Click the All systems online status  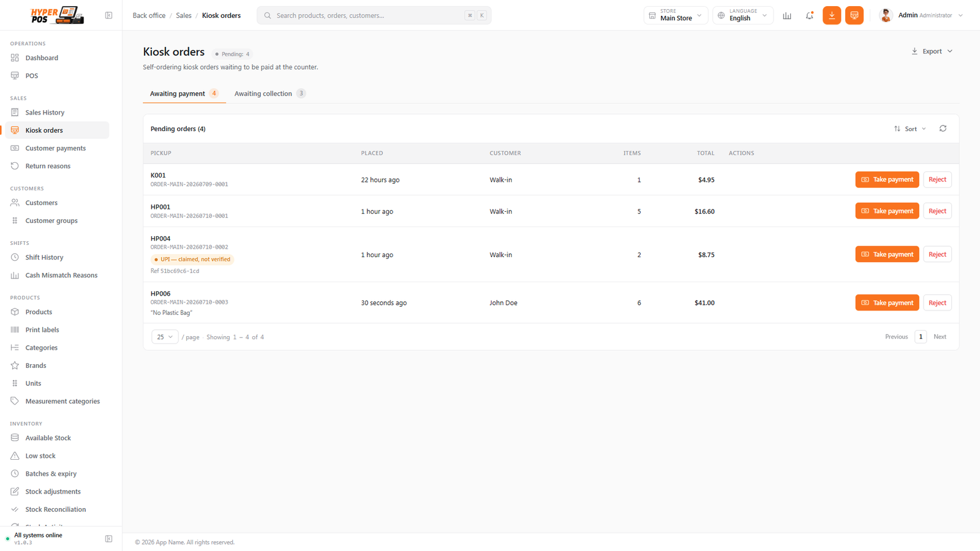pos(38,535)
